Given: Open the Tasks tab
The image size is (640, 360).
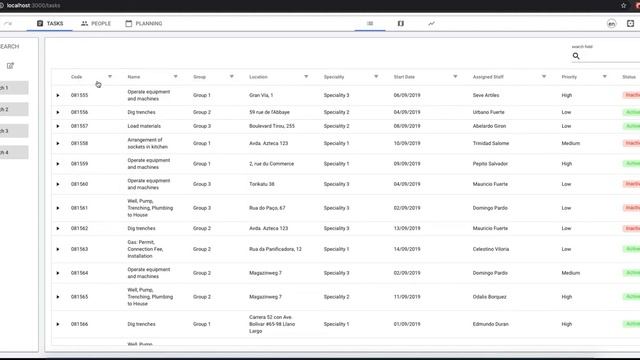Looking at the screenshot, I should [x=50, y=23].
